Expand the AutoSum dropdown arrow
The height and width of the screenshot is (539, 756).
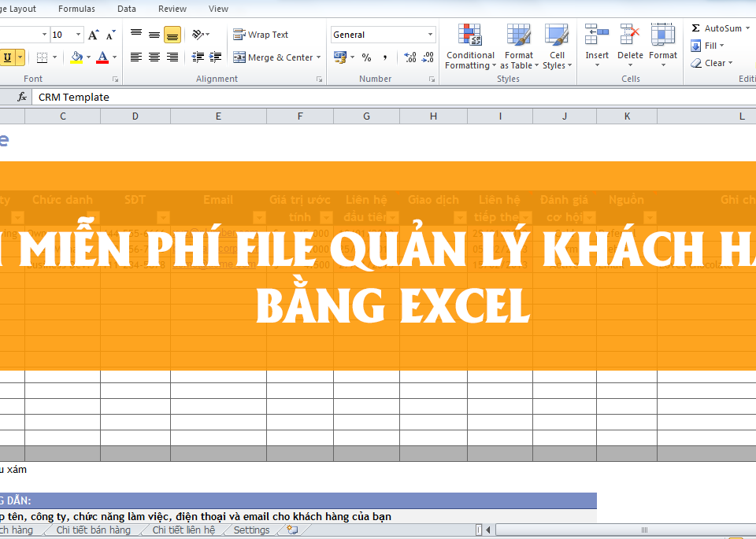point(748,28)
